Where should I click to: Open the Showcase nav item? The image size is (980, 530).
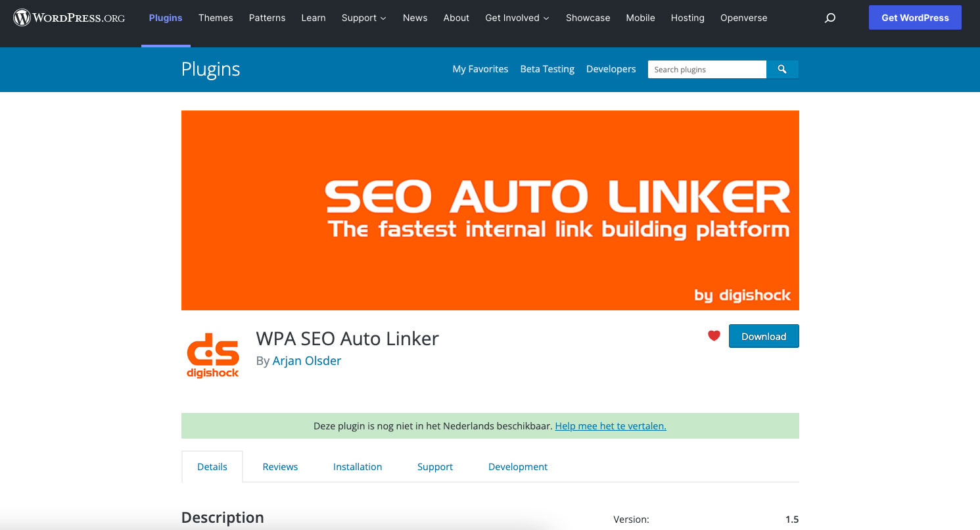[588, 18]
